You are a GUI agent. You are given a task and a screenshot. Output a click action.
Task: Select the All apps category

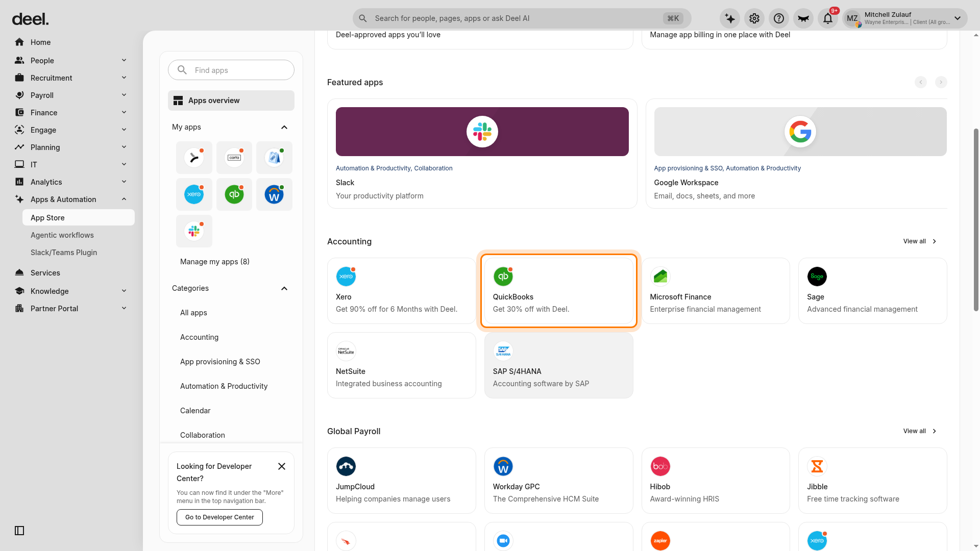pyautogui.click(x=193, y=313)
